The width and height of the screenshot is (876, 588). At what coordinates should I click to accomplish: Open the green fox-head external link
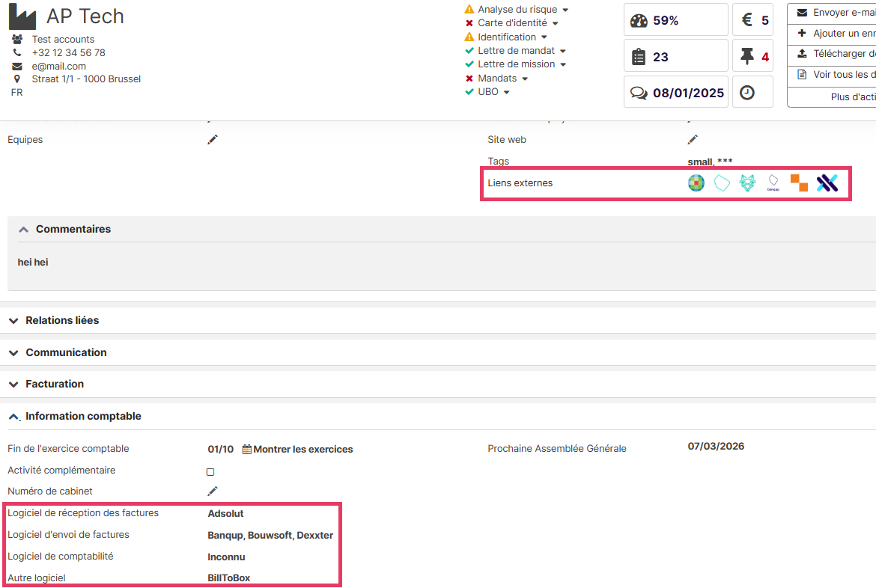point(747,183)
